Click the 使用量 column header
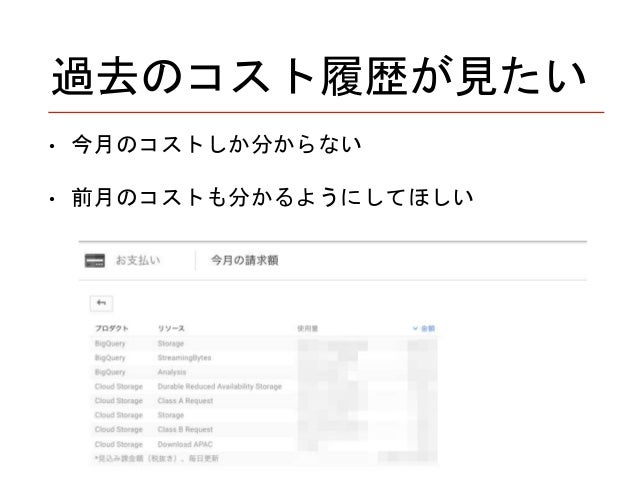The image size is (638, 479). tap(308, 328)
